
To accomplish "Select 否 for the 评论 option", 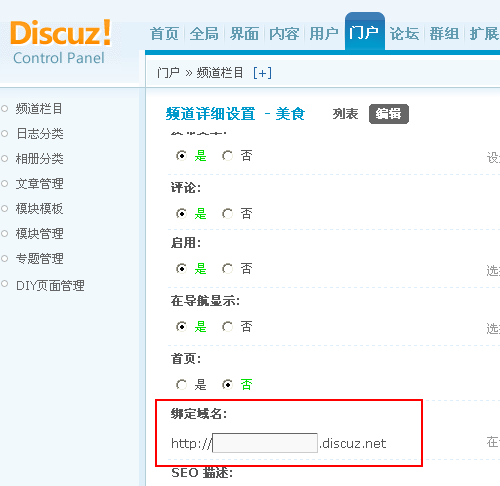I will (x=227, y=214).
